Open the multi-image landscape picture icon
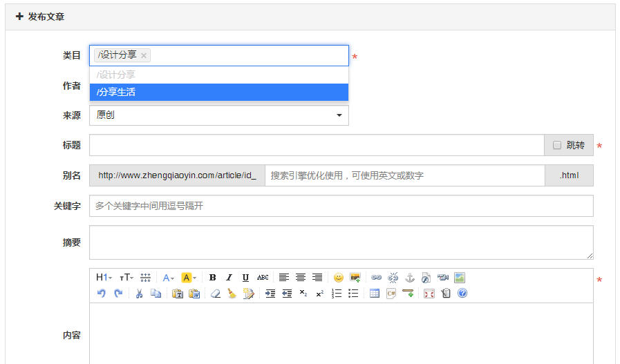The height and width of the screenshot is (364, 620). 460,278
